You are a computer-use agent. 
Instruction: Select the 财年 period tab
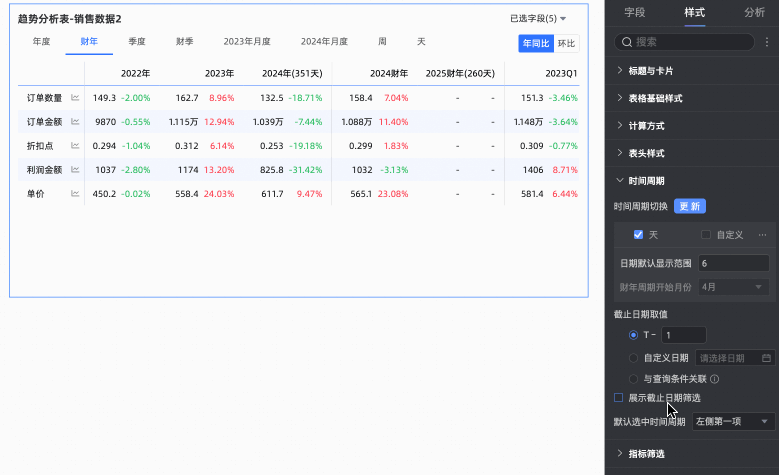[x=89, y=42]
